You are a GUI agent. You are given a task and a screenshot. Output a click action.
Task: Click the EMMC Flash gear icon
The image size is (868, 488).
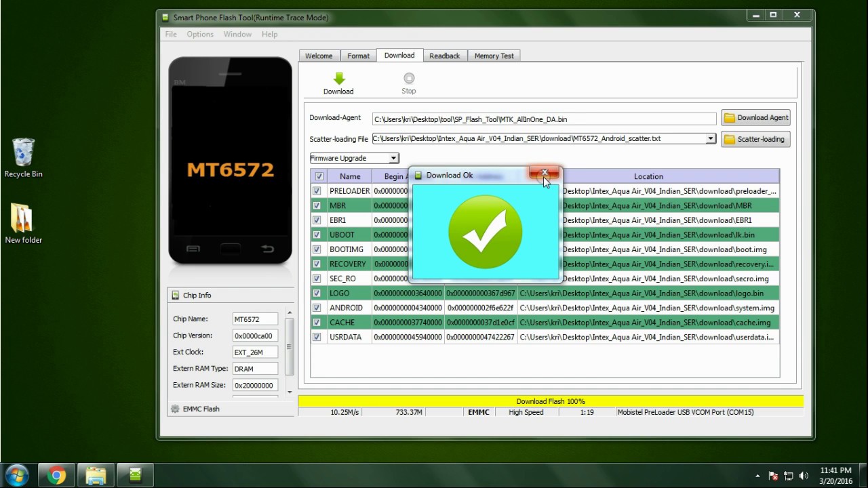tap(176, 409)
